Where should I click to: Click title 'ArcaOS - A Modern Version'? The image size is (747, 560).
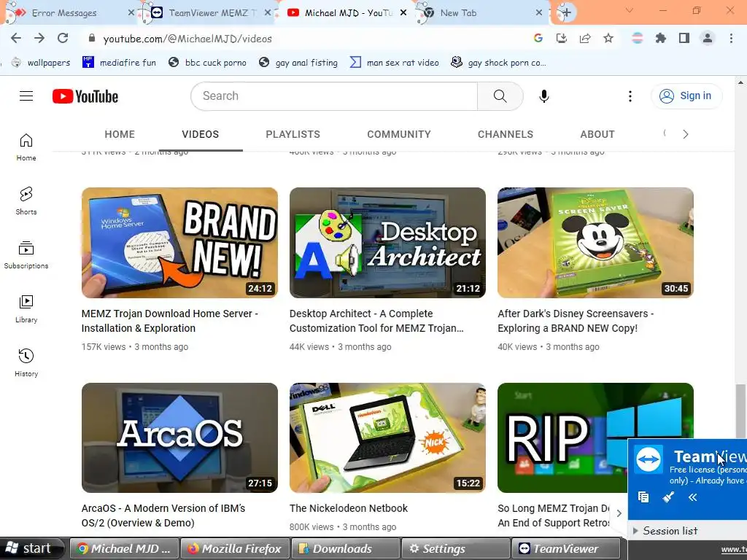tap(163, 516)
